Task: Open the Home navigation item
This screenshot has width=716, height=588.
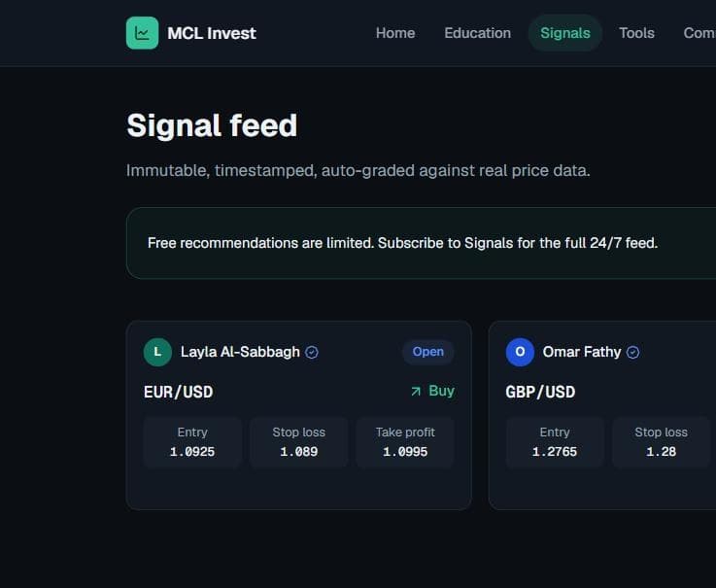Action: click(395, 33)
